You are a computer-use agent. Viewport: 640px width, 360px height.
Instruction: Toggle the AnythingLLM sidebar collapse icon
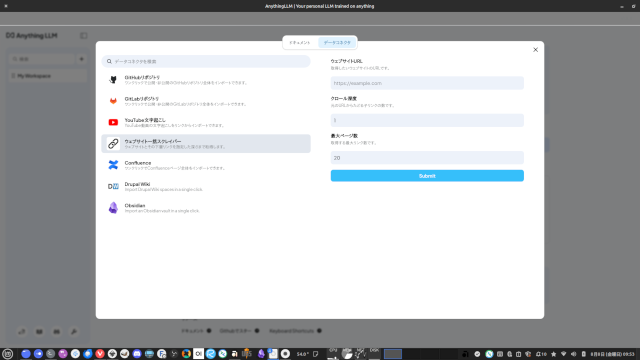point(84,36)
